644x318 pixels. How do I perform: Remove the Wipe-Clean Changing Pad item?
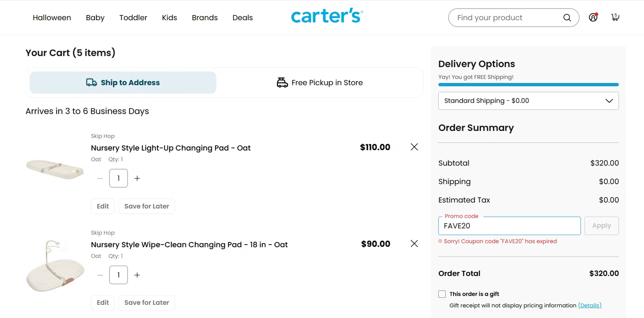point(414,244)
